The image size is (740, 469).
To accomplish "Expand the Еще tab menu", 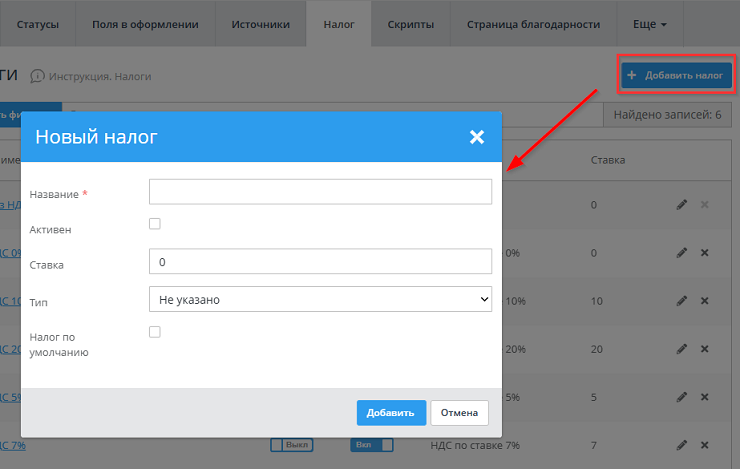I will (x=650, y=23).
